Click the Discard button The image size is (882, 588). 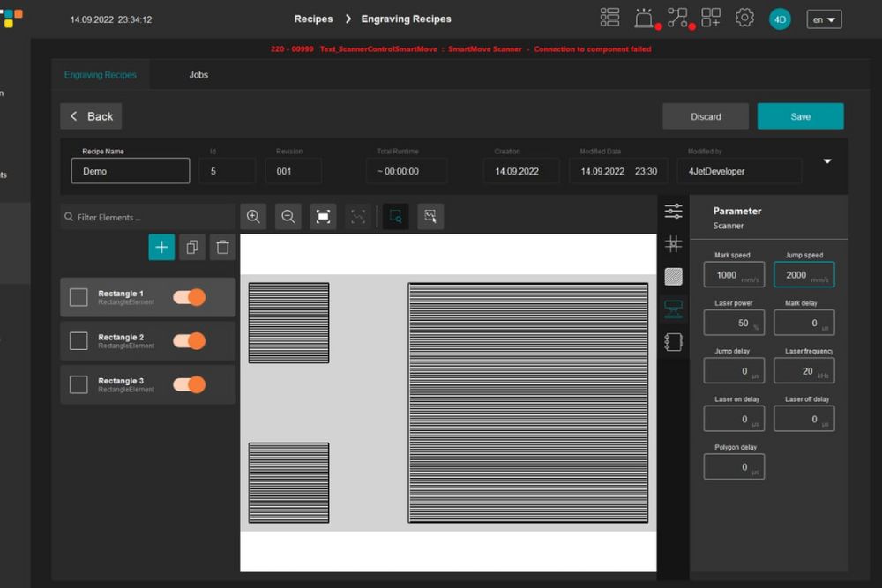click(706, 116)
